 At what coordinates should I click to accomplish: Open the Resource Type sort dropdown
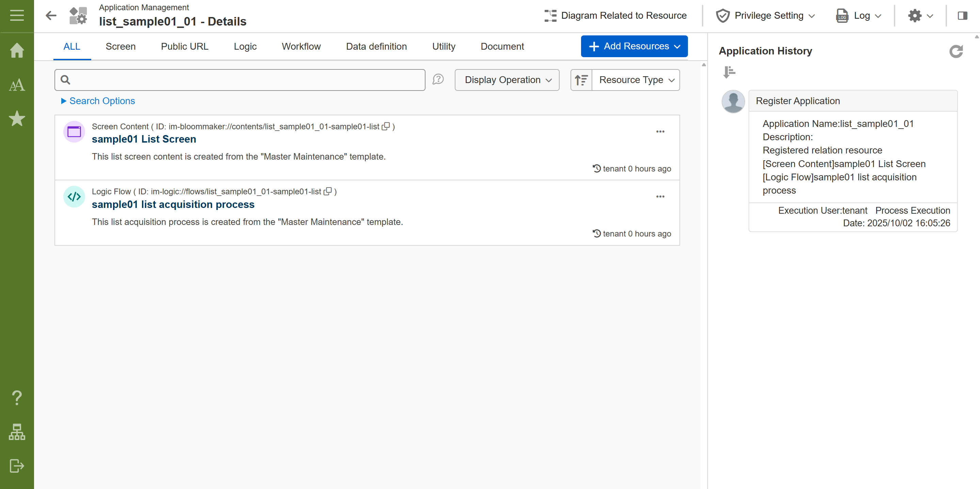[x=636, y=80]
